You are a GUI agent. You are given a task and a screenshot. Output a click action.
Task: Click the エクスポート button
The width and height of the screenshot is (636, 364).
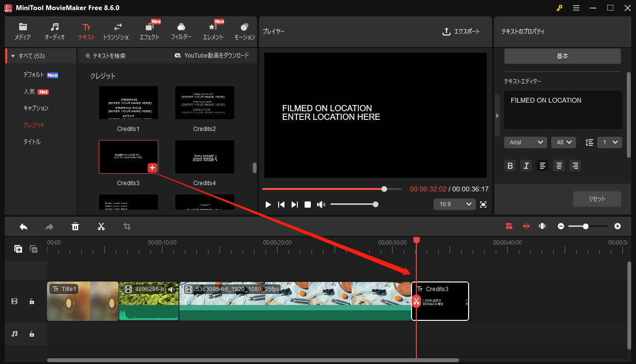[461, 32]
